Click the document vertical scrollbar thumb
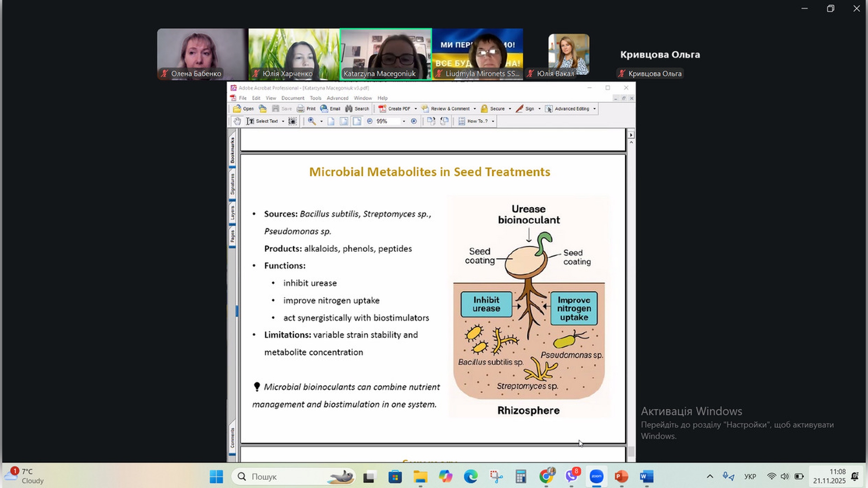Image resolution: width=868 pixels, height=488 pixels. 631,451
